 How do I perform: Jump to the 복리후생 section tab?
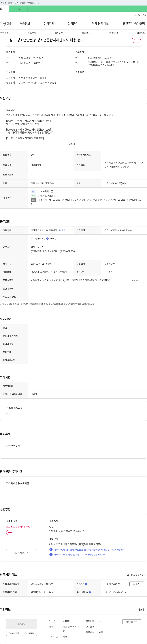click(86, 33)
